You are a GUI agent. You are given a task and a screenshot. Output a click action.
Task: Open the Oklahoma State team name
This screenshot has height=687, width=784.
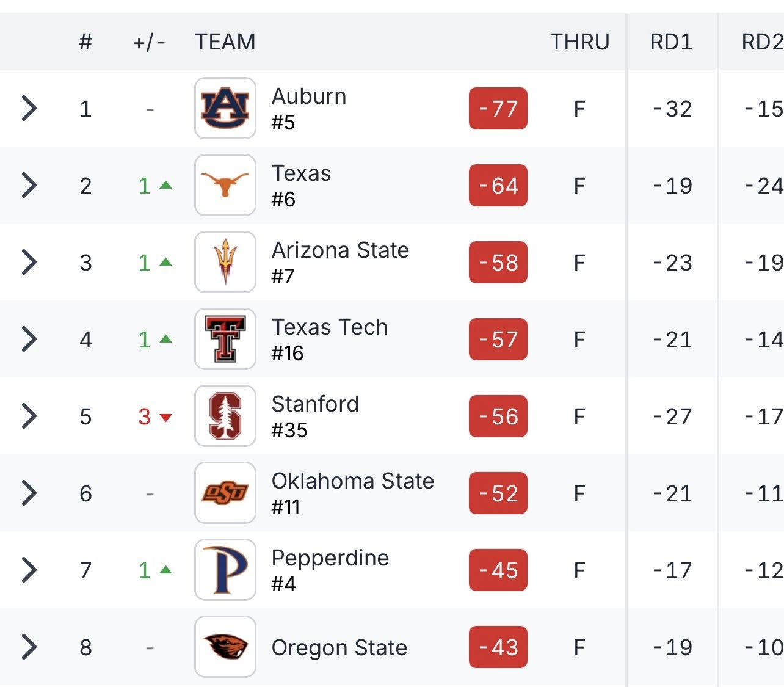pos(352,481)
